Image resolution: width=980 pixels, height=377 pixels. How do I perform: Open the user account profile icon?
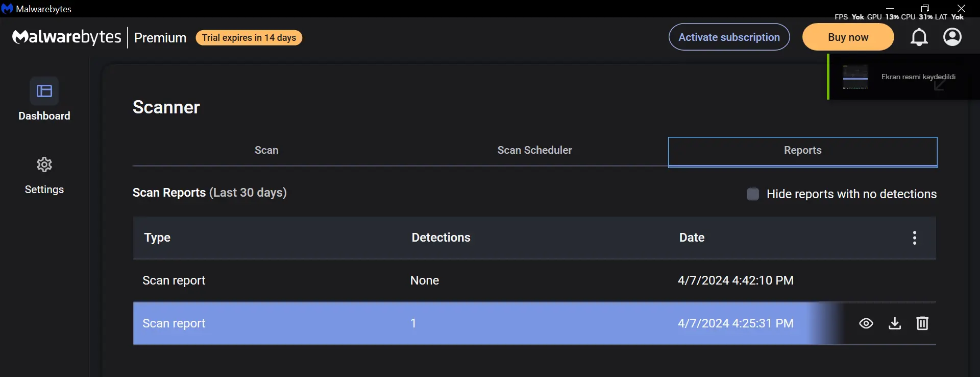pyautogui.click(x=952, y=37)
